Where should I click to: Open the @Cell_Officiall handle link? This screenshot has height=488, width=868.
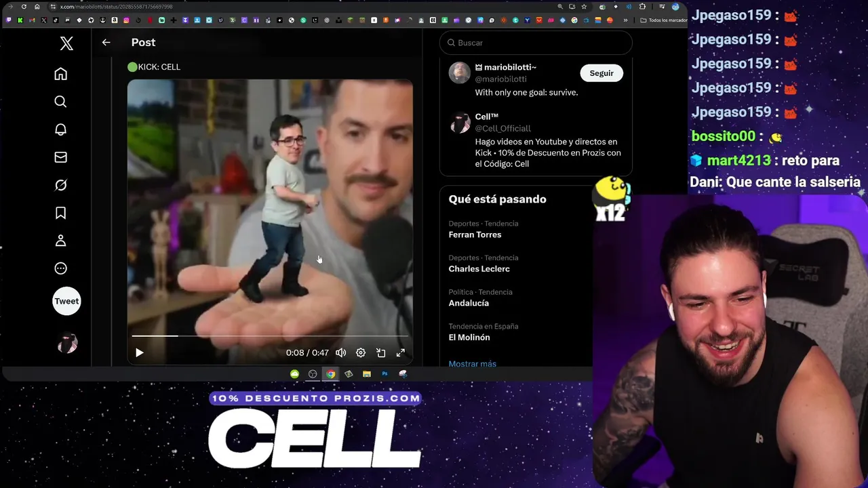coord(502,128)
